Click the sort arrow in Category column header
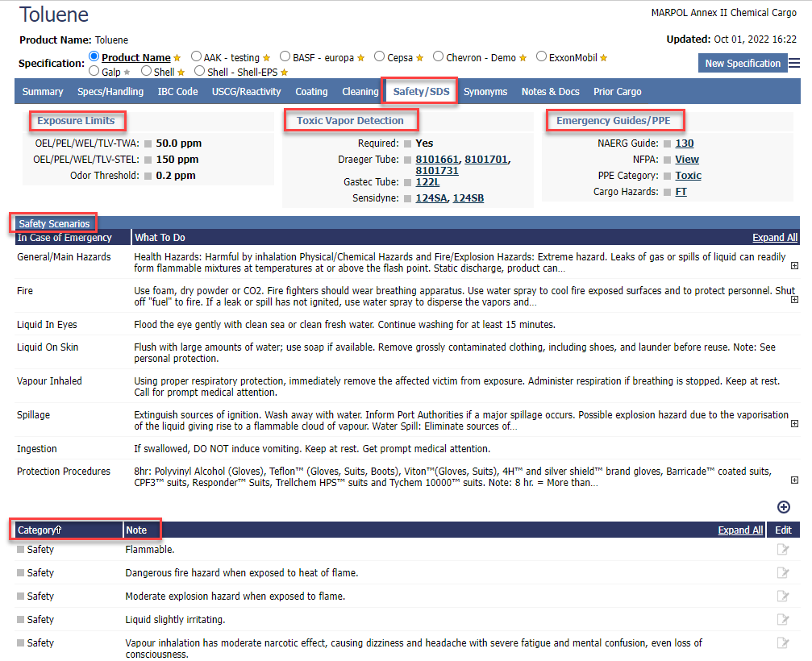Screen dimensions: 812x661 (59, 530)
